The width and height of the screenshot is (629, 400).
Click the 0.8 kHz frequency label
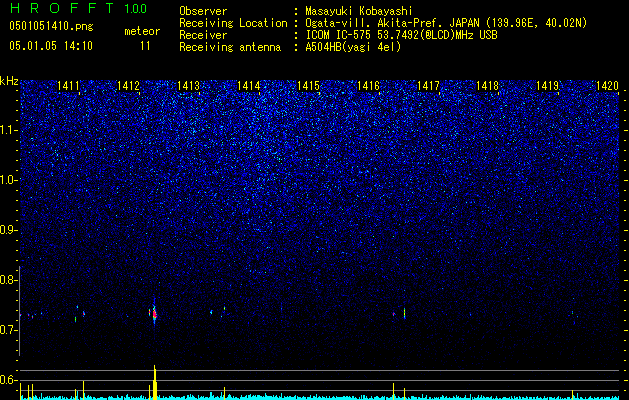pyautogui.click(x=8, y=280)
